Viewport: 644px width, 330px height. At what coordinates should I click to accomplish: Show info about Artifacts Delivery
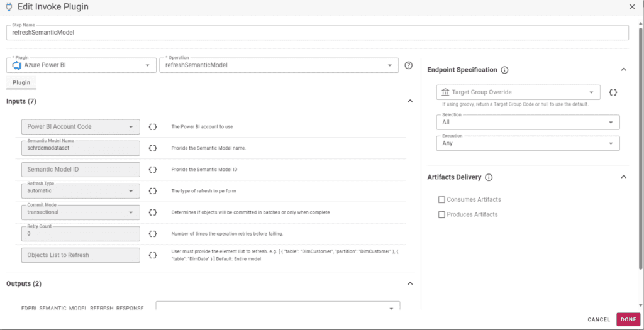point(488,177)
